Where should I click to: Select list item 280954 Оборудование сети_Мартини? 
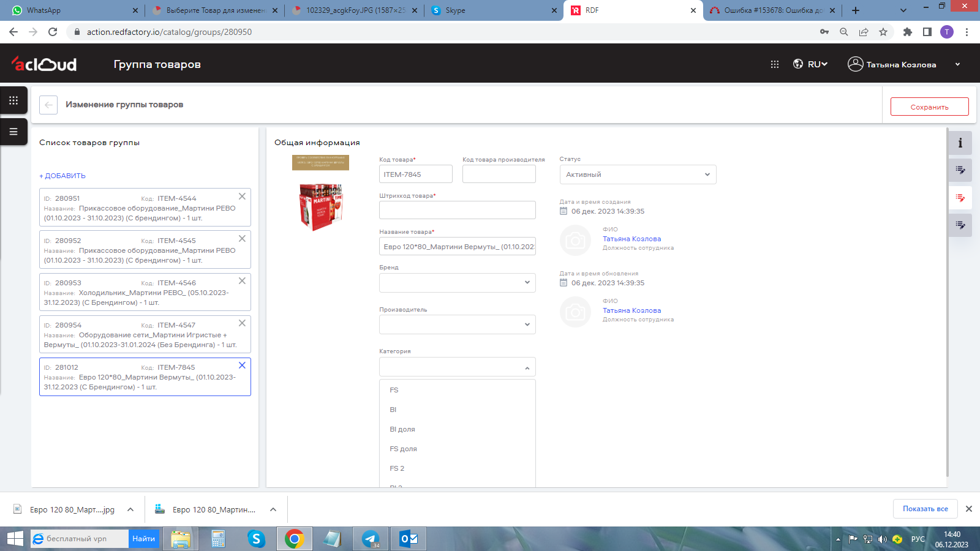(145, 334)
